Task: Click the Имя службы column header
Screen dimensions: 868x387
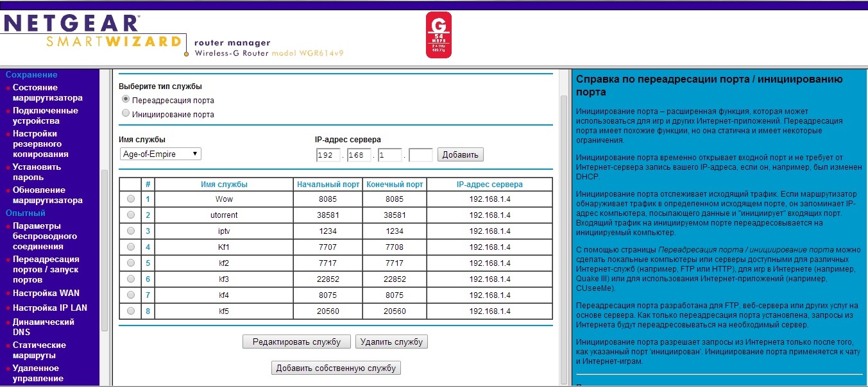Action: coord(224,185)
